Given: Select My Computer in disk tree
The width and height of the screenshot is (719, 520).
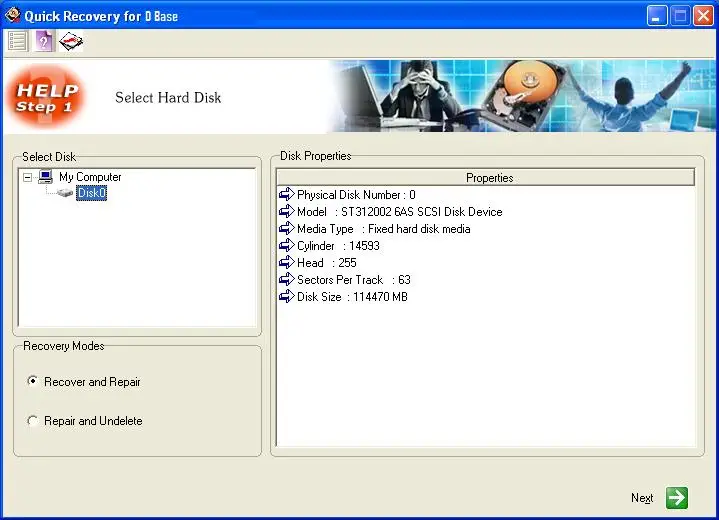Looking at the screenshot, I should pyautogui.click(x=90, y=177).
